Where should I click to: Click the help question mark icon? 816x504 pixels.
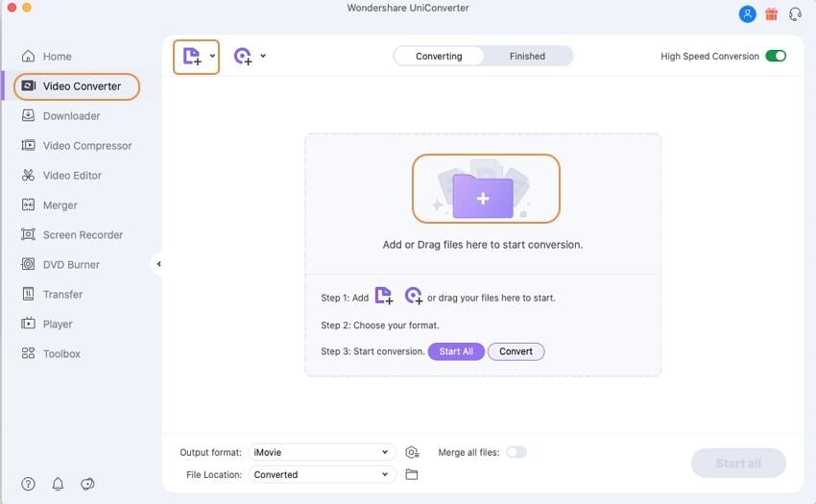(29, 484)
